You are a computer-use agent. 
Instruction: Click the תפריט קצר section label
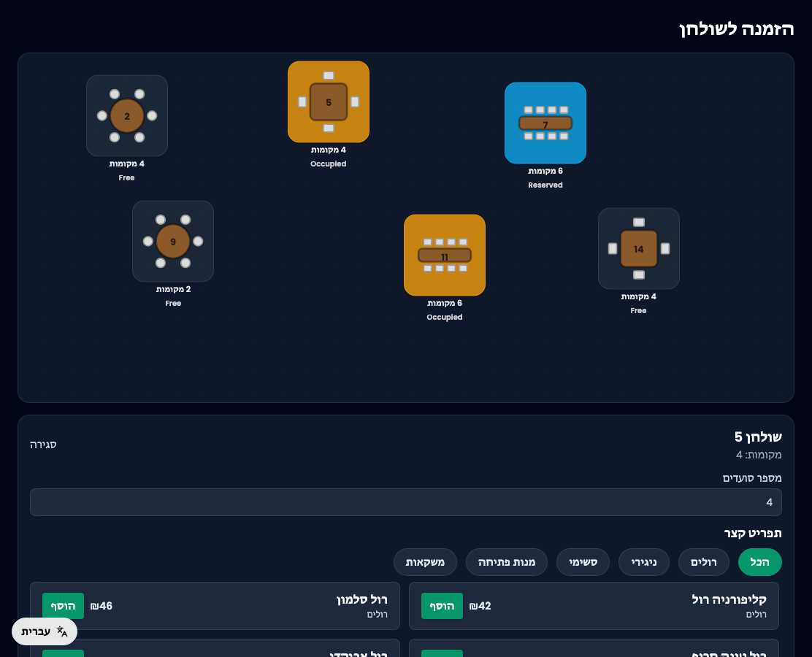(x=753, y=533)
